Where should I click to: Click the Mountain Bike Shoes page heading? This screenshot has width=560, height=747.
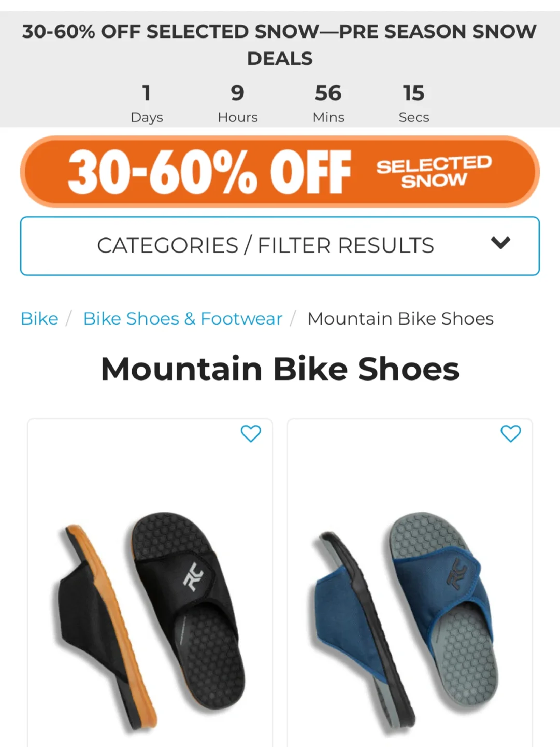(x=280, y=369)
